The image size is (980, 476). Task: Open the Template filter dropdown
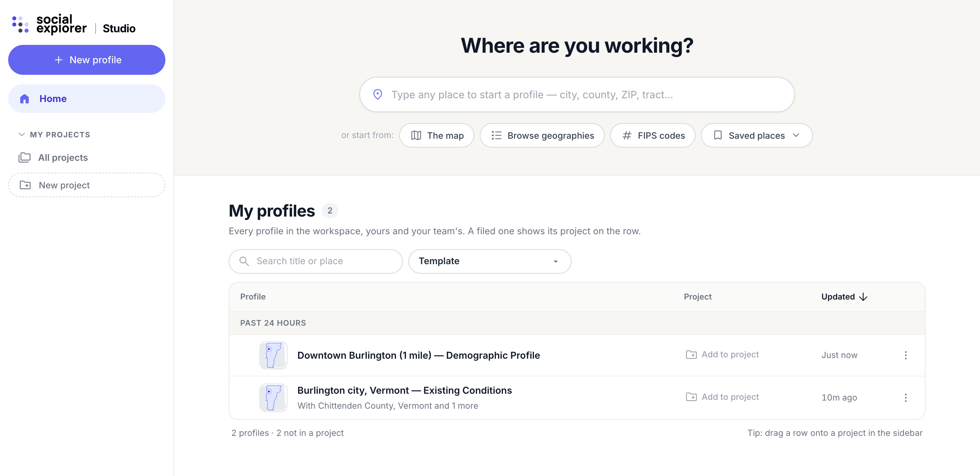(x=490, y=261)
